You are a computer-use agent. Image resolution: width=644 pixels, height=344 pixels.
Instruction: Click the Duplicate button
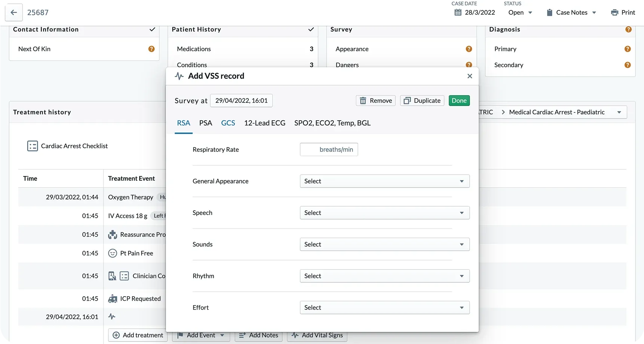pyautogui.click(x=422, y=100)
